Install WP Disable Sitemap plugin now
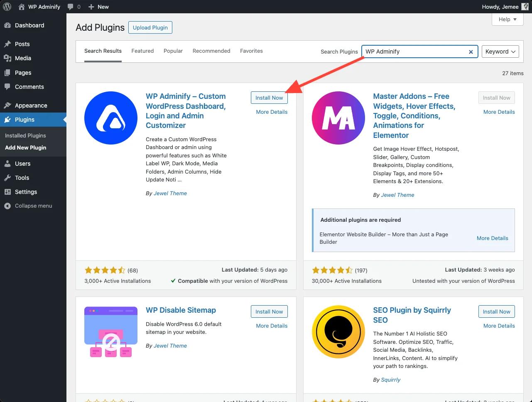 click(x=269, y=311)
